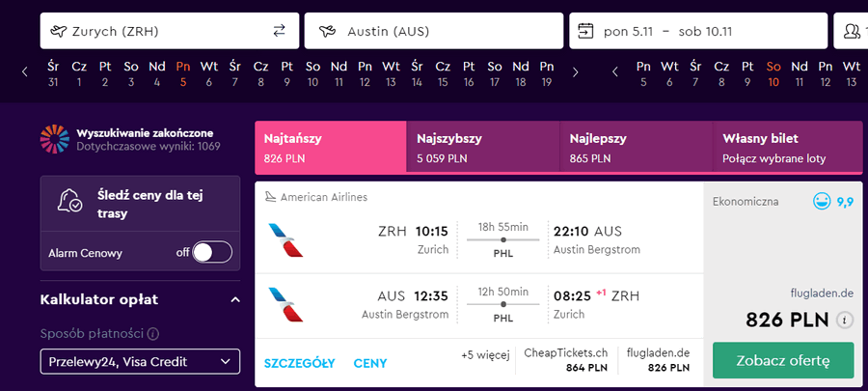Click the Austin (AUS) destination field
Viewport: 868px width, 391px height.
[x=434, y=31]
